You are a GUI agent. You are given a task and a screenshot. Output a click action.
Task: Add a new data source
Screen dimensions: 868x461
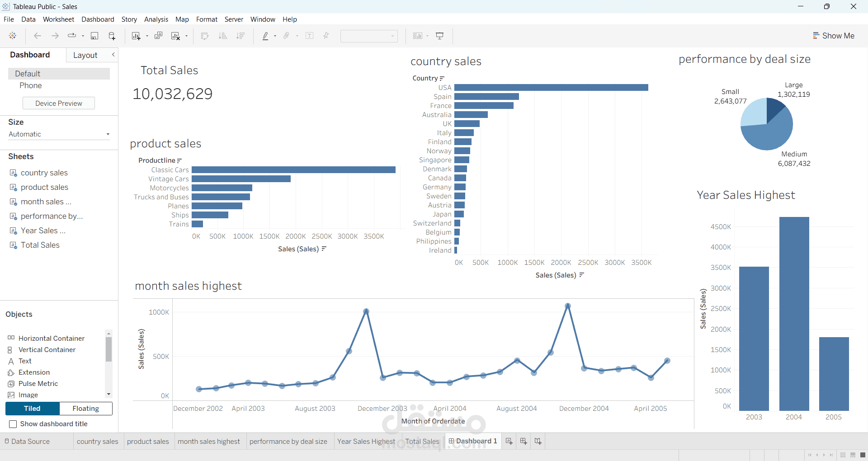point(112,36)
